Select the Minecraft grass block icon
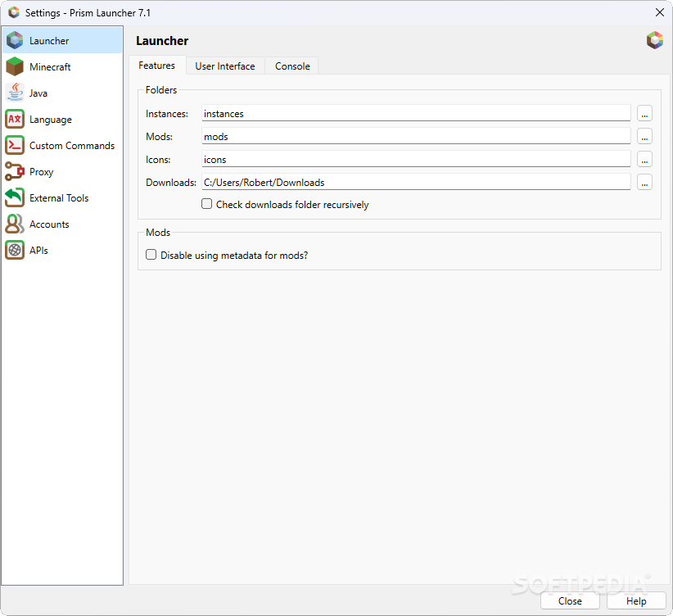Image resolution: width=673 pixels, height=616 pixels. click(15, 66)
